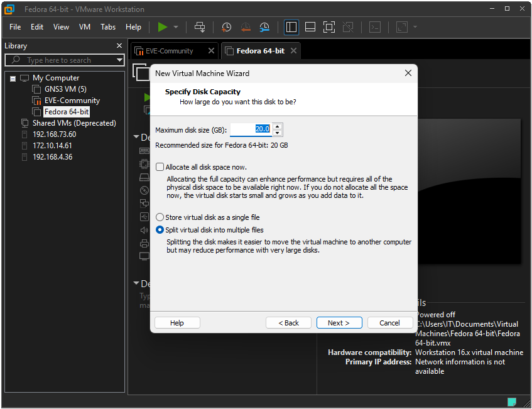Enter full screen mode icon
The height and width of the screenshot is (409, 532).
328,27
